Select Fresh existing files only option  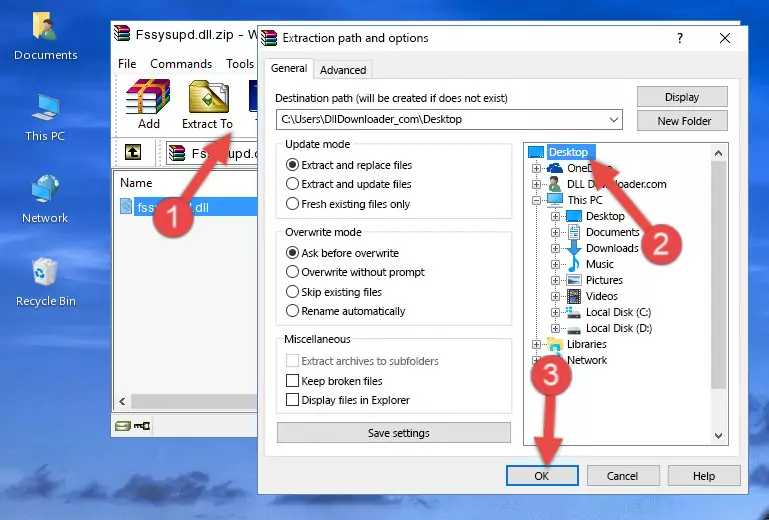[348, 204]
